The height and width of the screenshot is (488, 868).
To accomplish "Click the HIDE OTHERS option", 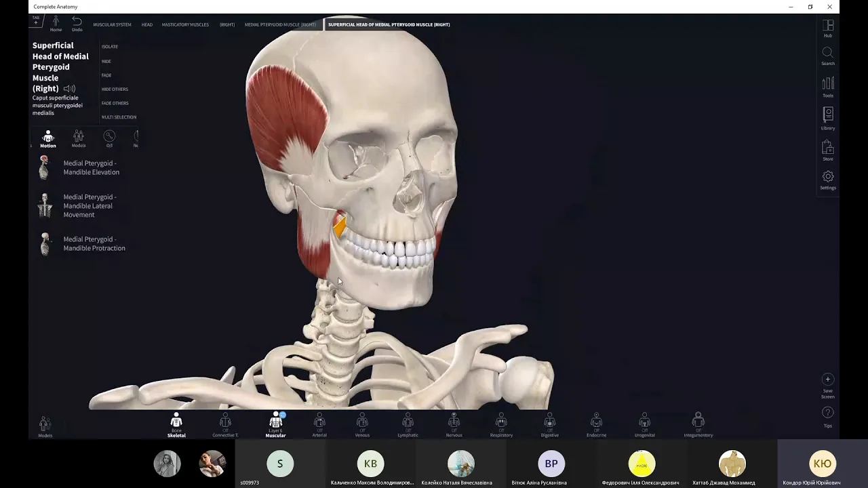I will tap(115, 89).
